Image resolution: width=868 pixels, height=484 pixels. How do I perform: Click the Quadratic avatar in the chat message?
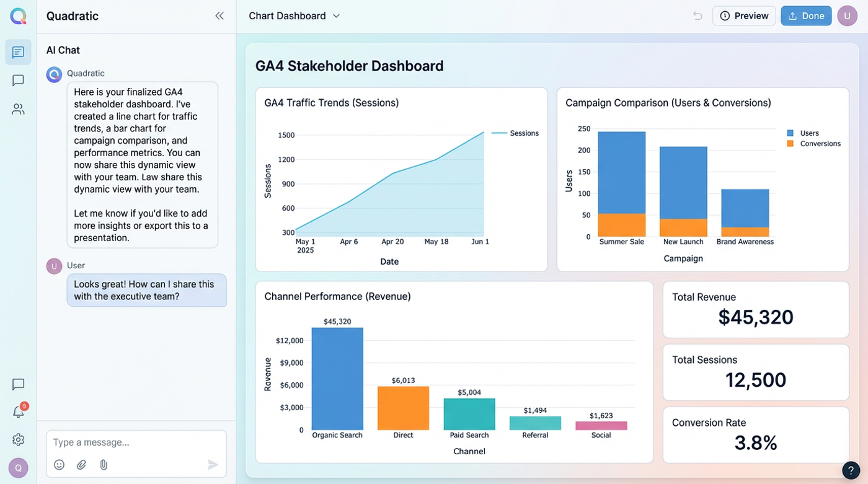[x=54, y=74]
